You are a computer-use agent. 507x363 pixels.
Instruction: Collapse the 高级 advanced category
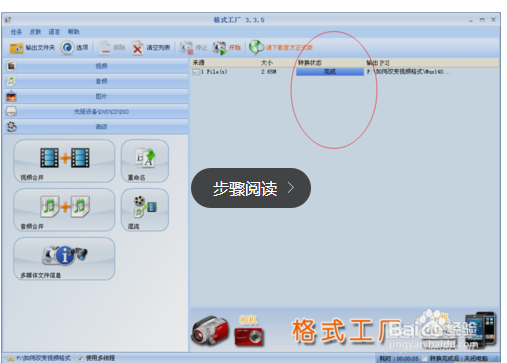96,127
